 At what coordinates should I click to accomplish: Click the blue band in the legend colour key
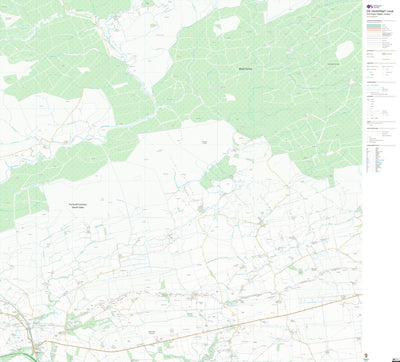374,25
